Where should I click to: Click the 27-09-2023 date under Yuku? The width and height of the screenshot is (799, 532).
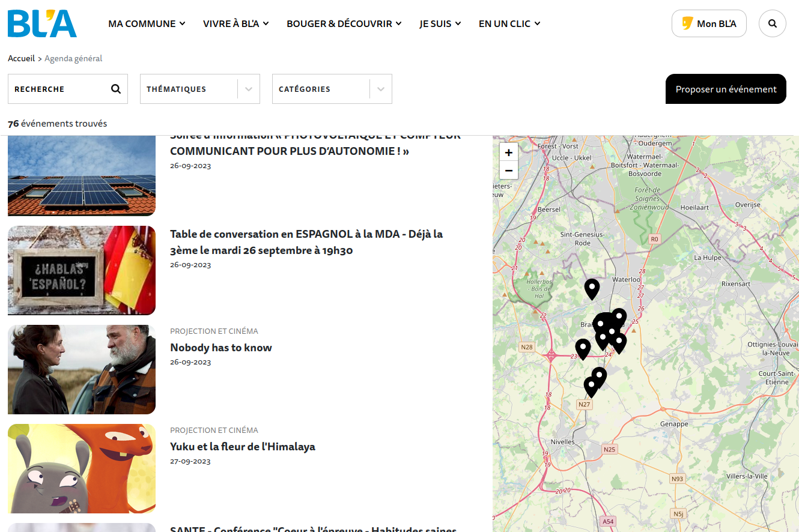pos(190,461)
